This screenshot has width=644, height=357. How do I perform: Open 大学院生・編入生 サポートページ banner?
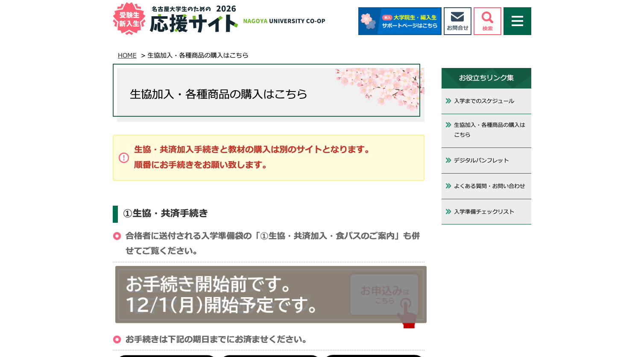[400, 21]
